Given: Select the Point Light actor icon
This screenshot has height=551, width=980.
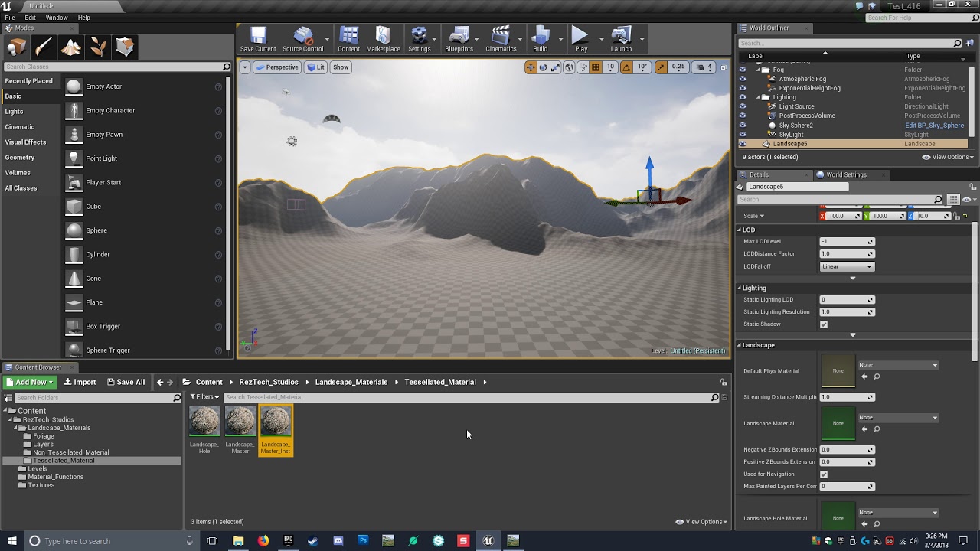Looking at the screenshot, I should pyautogui.click(x=73, y=158).
